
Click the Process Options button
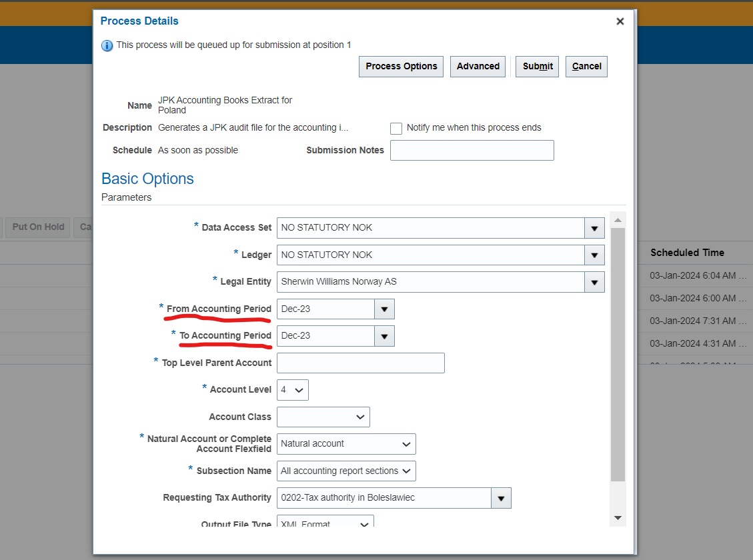click(401, 66)
